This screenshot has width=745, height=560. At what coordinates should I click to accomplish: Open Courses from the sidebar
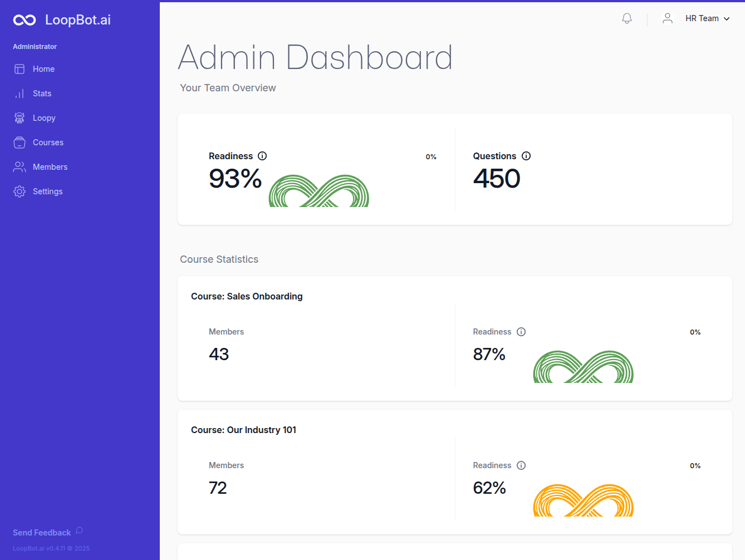(x=48, y=143)
